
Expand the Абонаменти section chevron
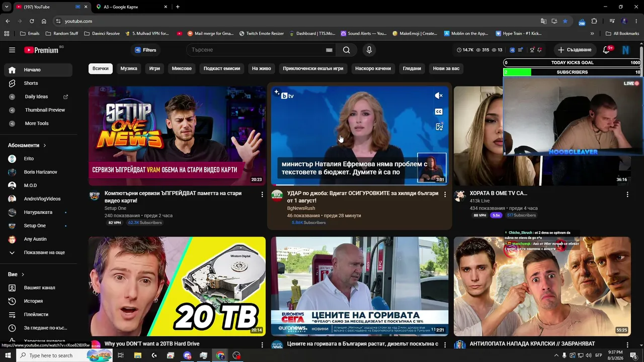(x=45, y=145)
